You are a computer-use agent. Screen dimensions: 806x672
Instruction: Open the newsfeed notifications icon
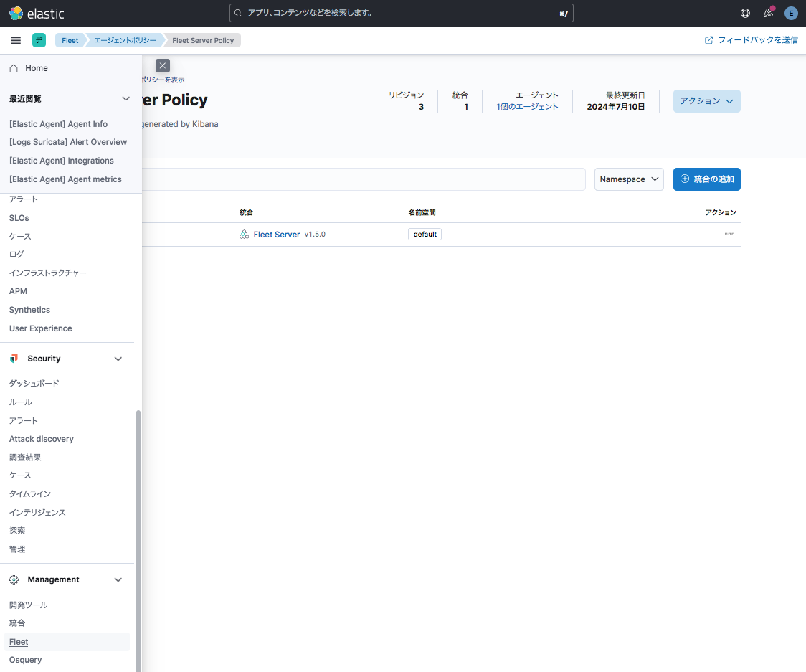click(x=768, y=13)
